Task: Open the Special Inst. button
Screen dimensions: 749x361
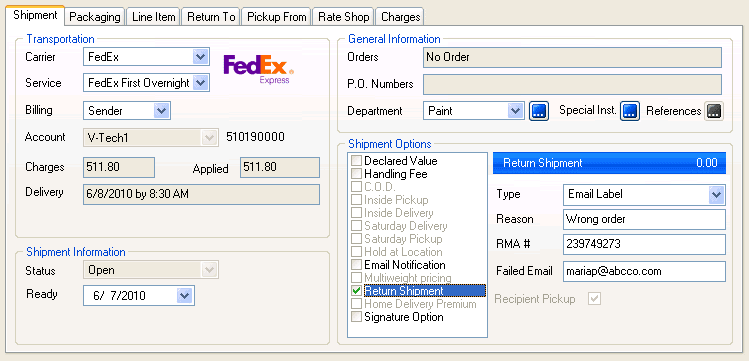Action: 630,111
